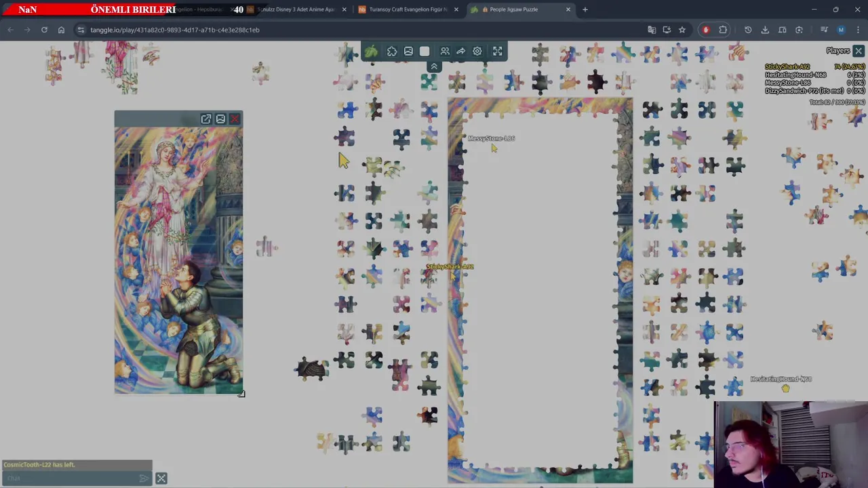Click the Players panel title
The height and width of the screenshot is (488, 868).
837,51
